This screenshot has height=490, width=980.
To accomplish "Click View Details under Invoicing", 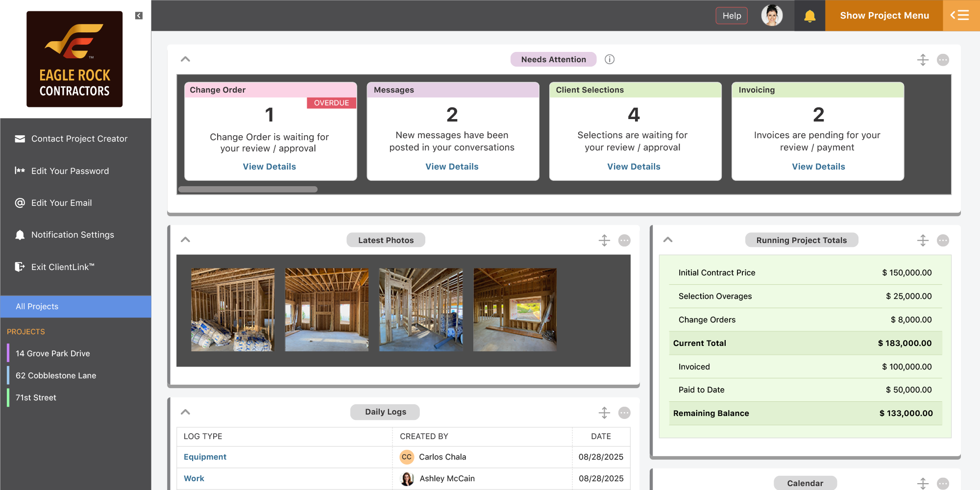I will pyautogui.click(x=818, y=166).
